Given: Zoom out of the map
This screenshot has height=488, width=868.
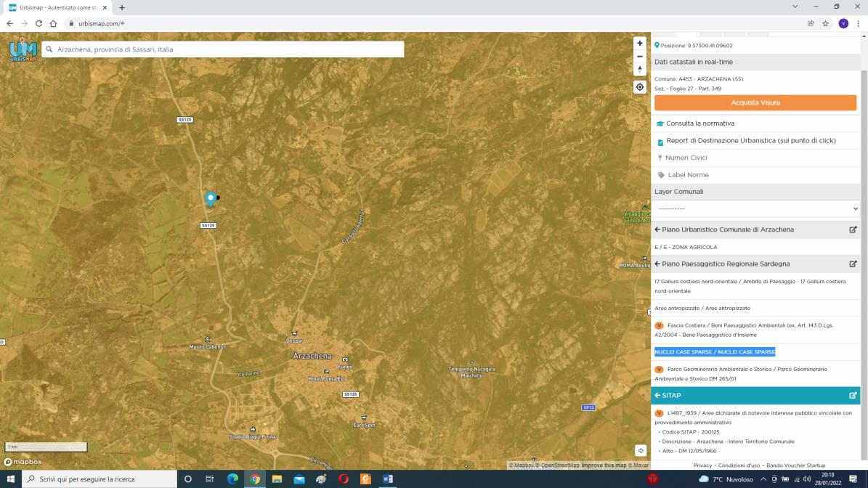Looking at the screenshot, I should point(640,57).
